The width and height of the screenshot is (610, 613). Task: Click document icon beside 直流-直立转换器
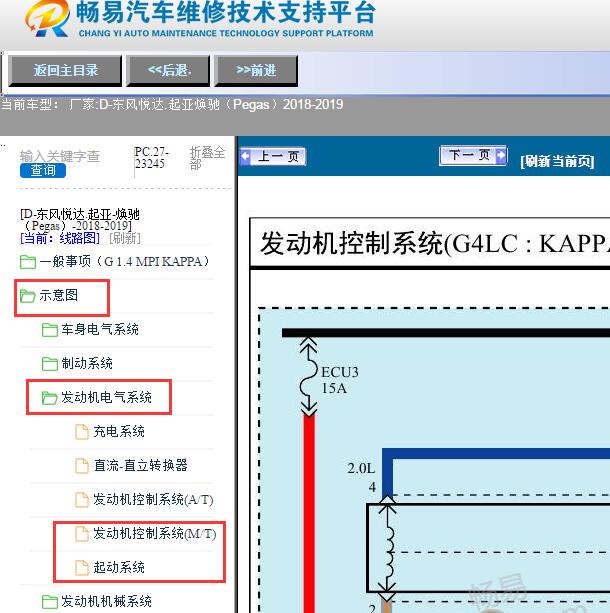coord(82,466)
